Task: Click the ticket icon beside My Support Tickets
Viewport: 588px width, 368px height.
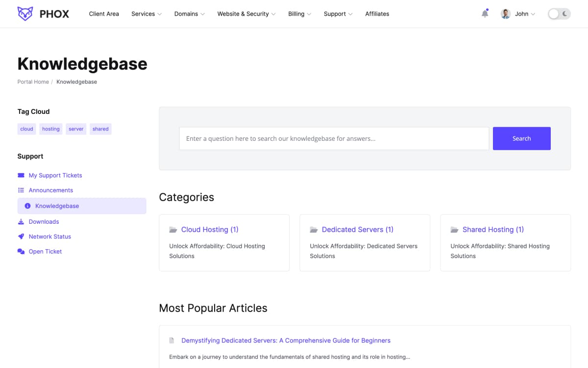Action: click(21, 175)
